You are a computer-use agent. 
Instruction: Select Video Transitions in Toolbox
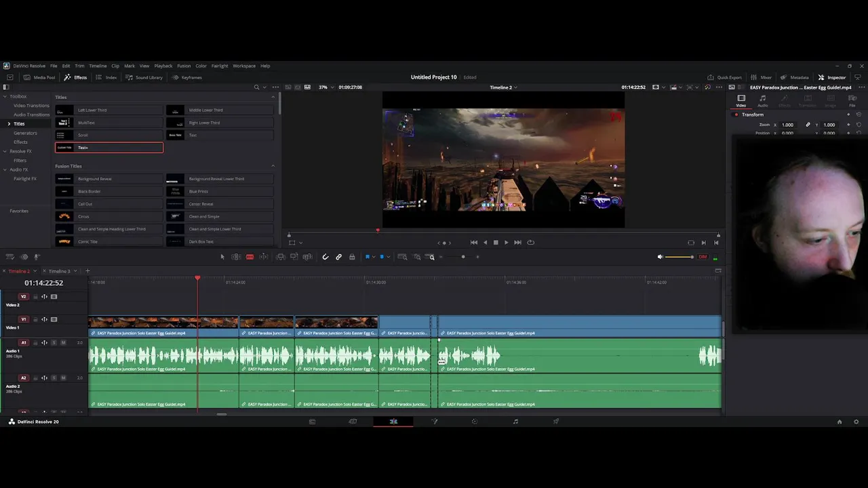click(x=31, y=105)
